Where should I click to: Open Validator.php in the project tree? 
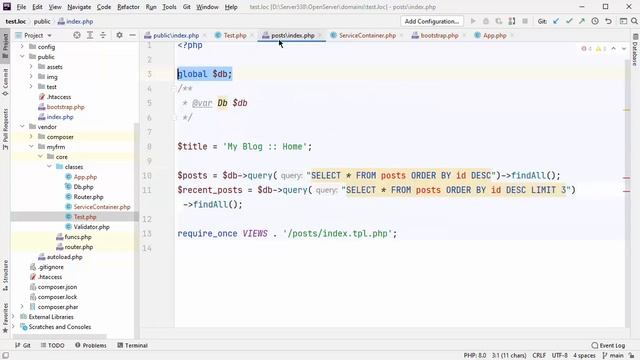(91, 227)
